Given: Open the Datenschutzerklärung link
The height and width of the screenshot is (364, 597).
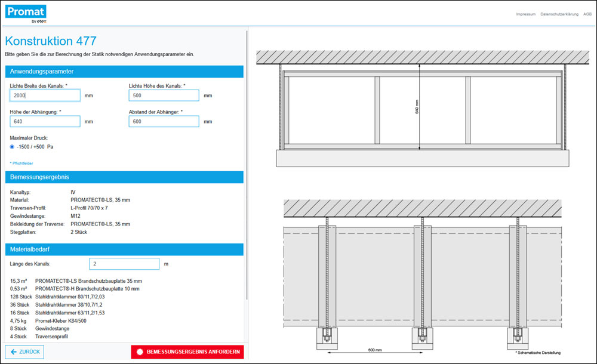Looking at the screenshot, I should [560, 14].
